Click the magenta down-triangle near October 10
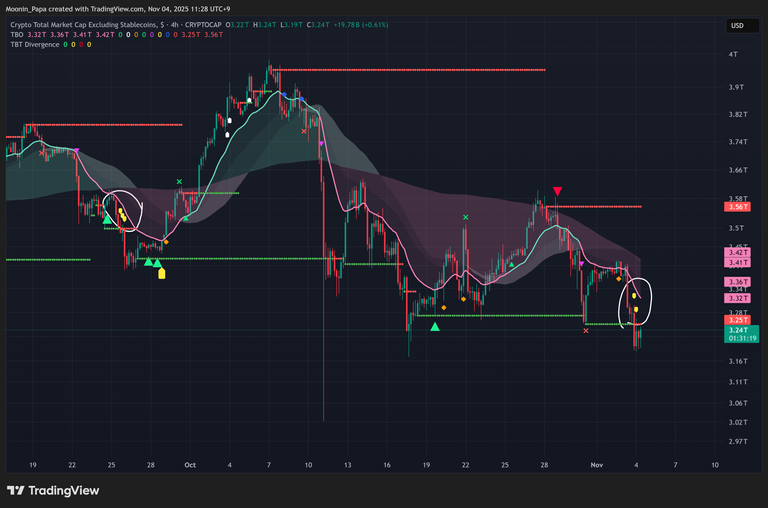 coord(321,144)
